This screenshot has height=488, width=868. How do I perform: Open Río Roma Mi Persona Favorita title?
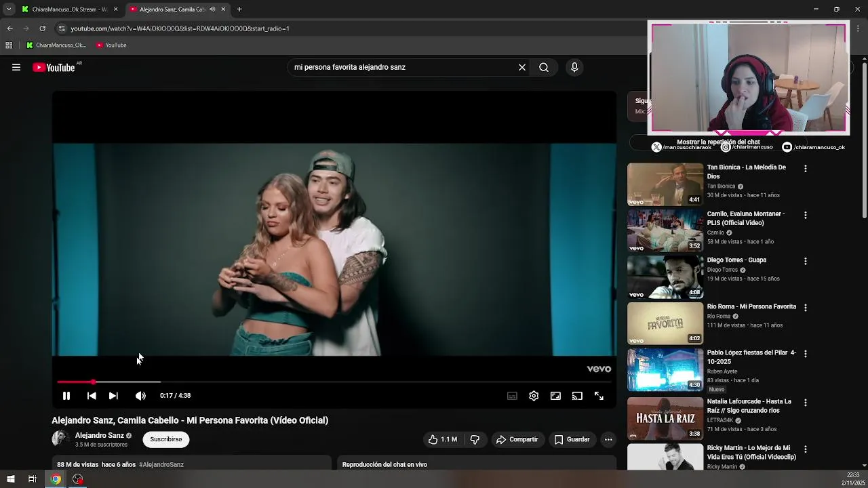[x=751, y=306]
